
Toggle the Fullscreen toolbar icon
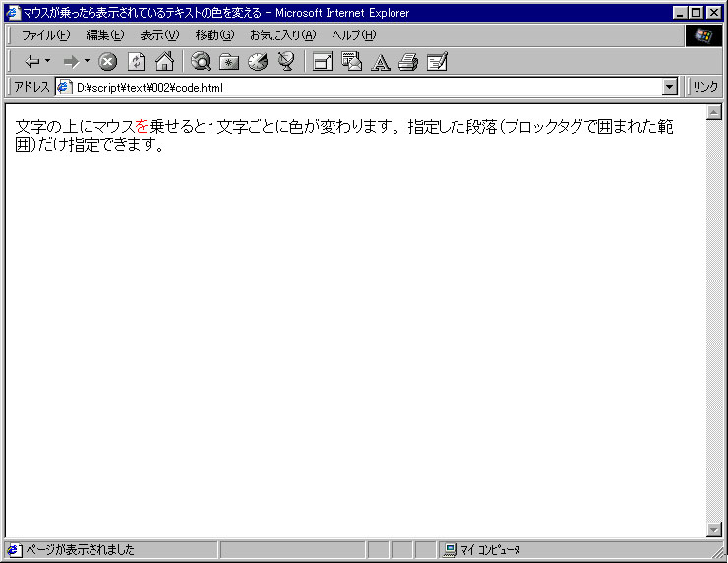323,62
